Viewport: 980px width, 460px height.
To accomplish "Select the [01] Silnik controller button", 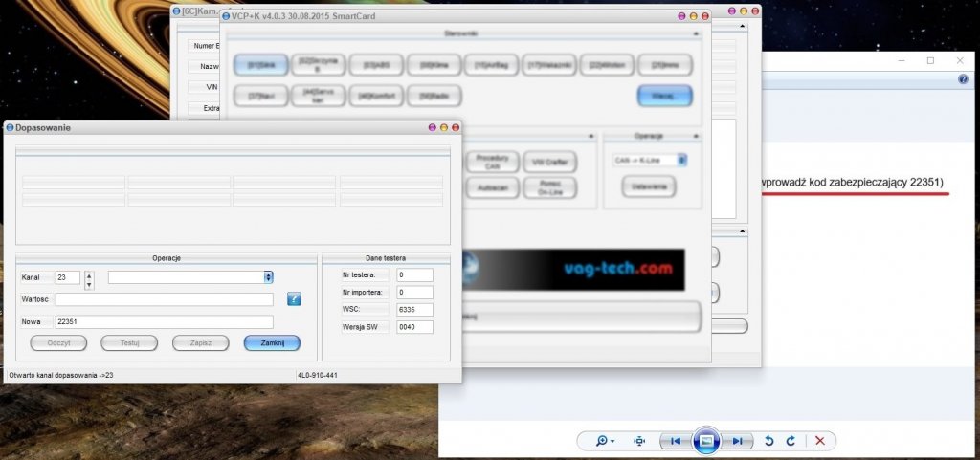I will (x=260, y=65).
